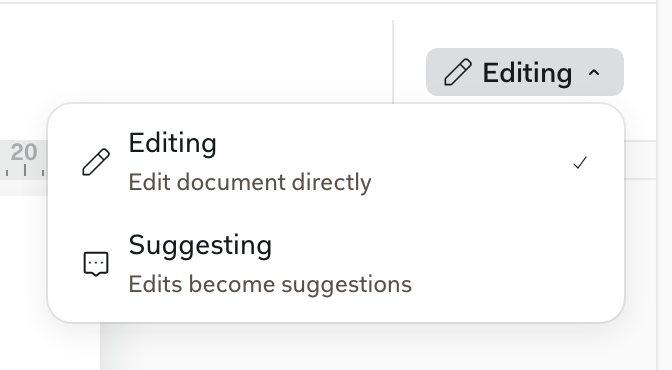Select the Editing menu option
The width and height of the screenshot is (672, 370).
coord(336,162)
